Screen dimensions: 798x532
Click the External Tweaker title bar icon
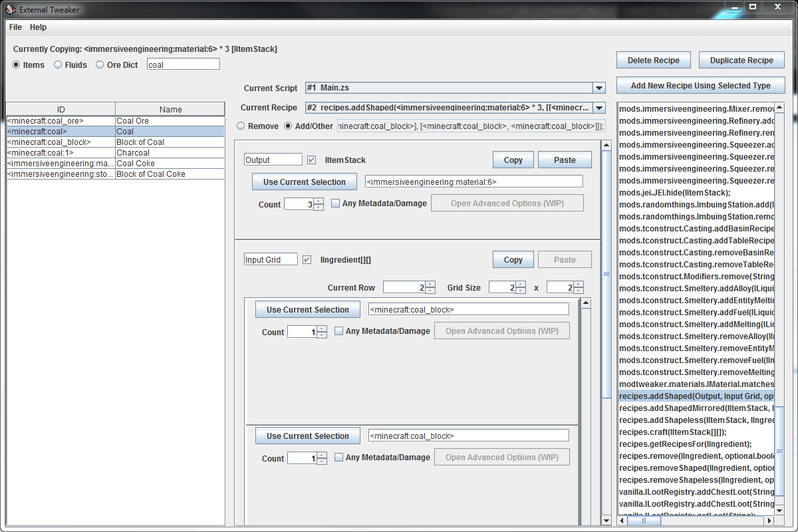(11, 9)
